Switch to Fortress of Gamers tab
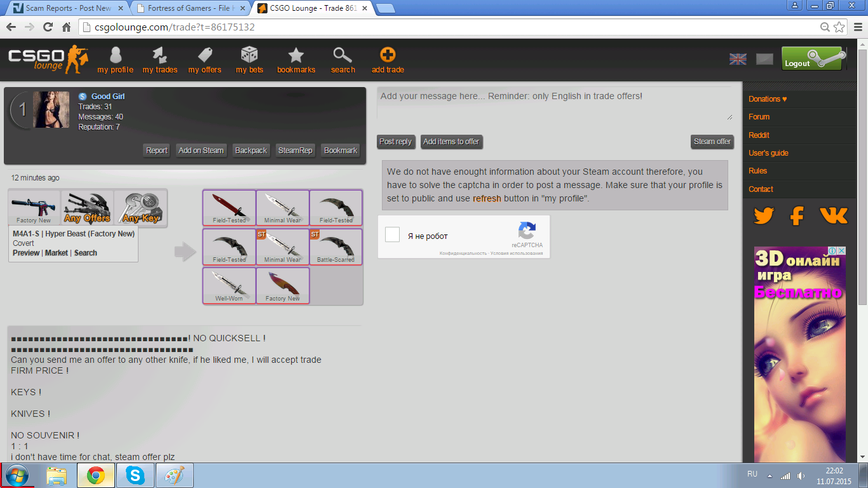Image resolution: width=868 pixels, height=488 pixels. click(188, 8)
